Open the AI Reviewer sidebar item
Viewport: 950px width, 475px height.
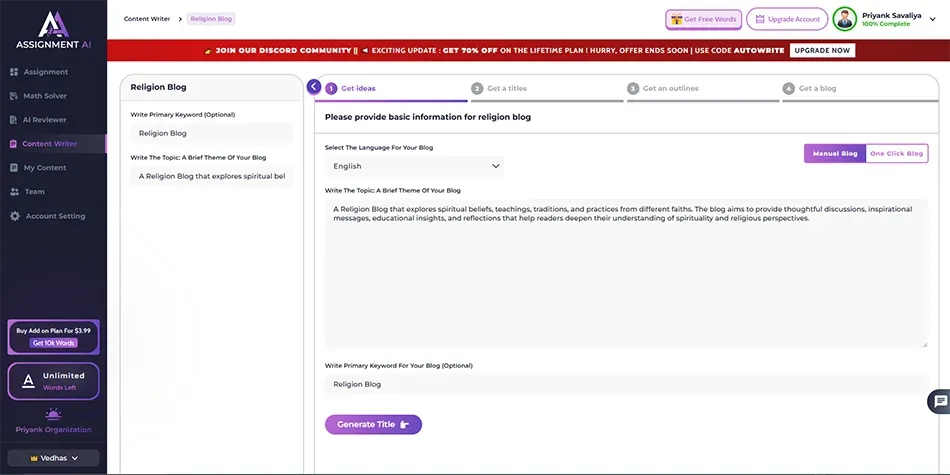click(x=45, y=120)
